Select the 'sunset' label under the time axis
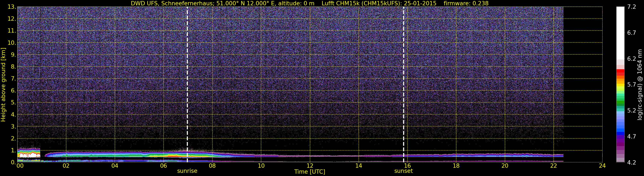This screenshot has height=176, width=644. pos(403,171)
